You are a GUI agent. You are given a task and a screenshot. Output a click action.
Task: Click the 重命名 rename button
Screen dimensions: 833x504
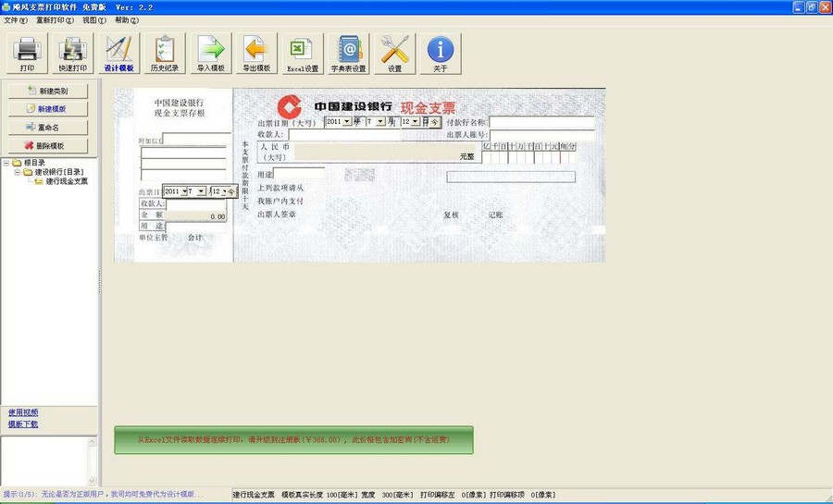pyautogui.click(x=48, y=128)
